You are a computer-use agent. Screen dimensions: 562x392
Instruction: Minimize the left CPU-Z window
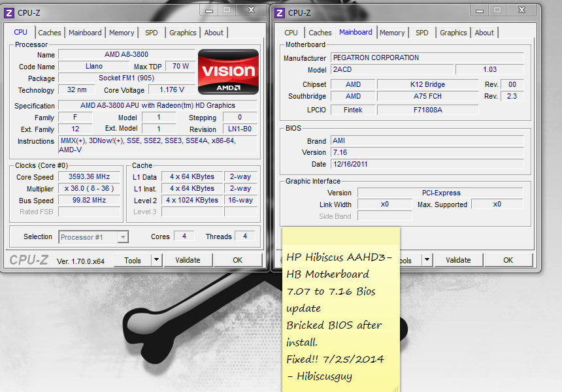click(x=209, y=10)
